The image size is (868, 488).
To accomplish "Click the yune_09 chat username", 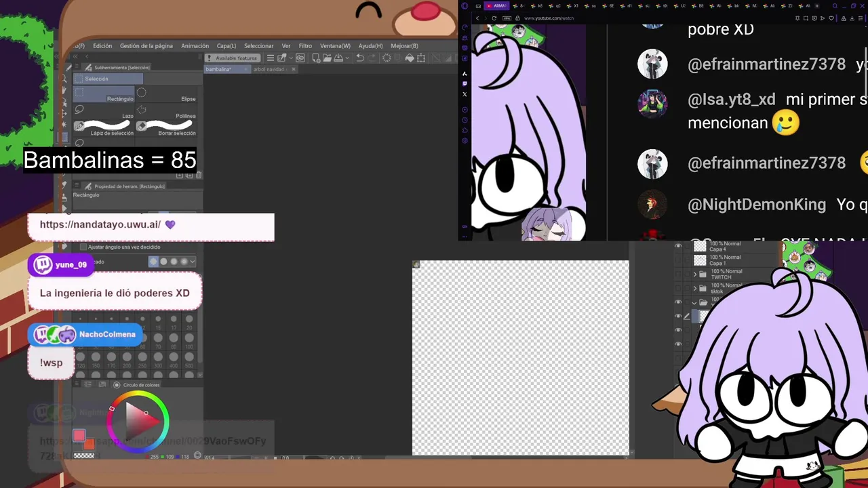I will click(71, 265).
